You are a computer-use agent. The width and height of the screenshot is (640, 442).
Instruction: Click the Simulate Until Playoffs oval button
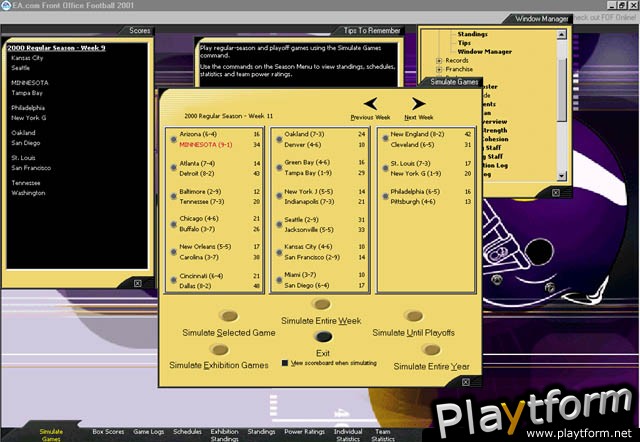click(413, 315)
